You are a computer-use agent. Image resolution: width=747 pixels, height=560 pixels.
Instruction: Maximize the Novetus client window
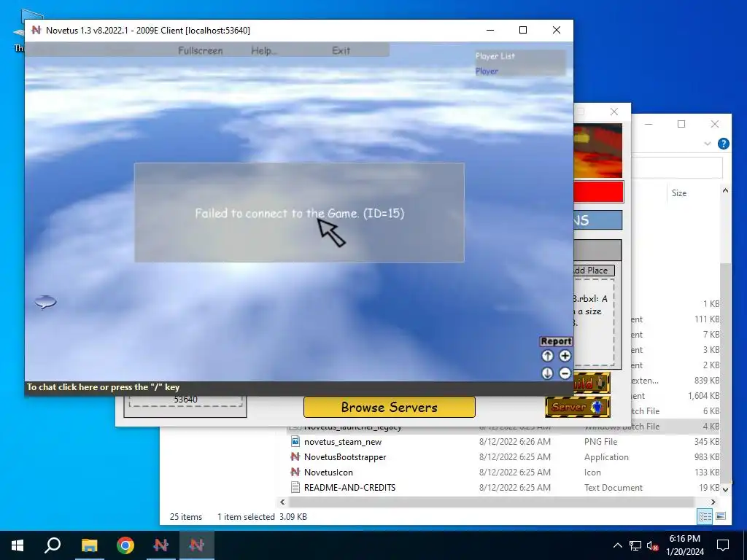coord(523,30)
